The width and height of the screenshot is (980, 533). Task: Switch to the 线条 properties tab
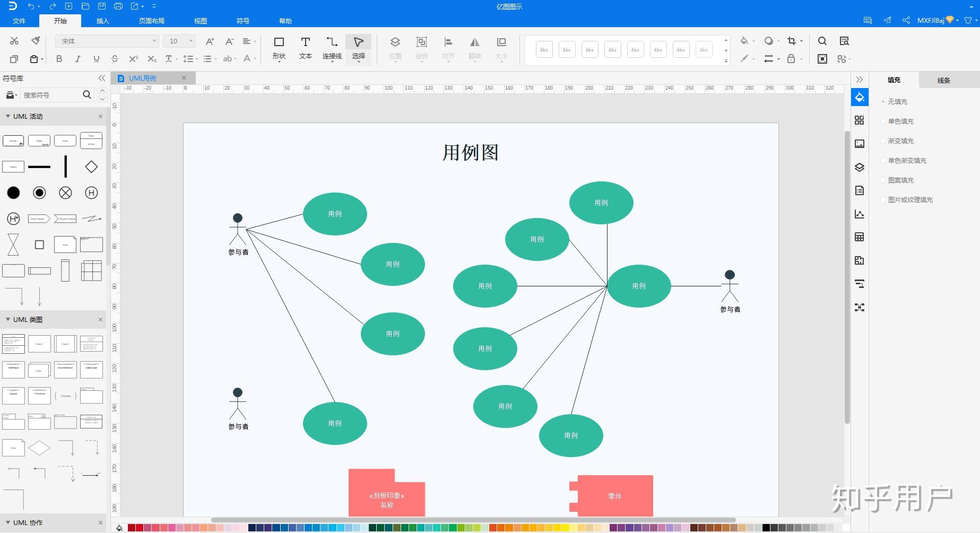tap(944, 80)
